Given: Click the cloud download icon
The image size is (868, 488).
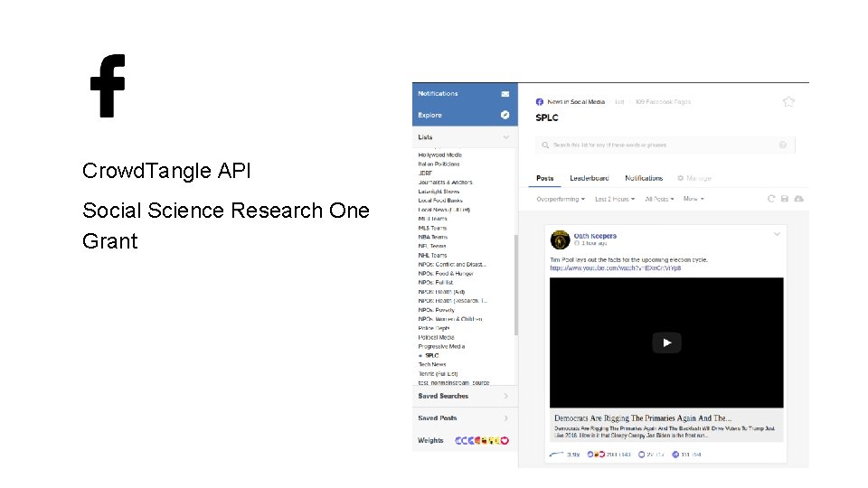Looking at the screenshot, I should (x=798, y=199).
